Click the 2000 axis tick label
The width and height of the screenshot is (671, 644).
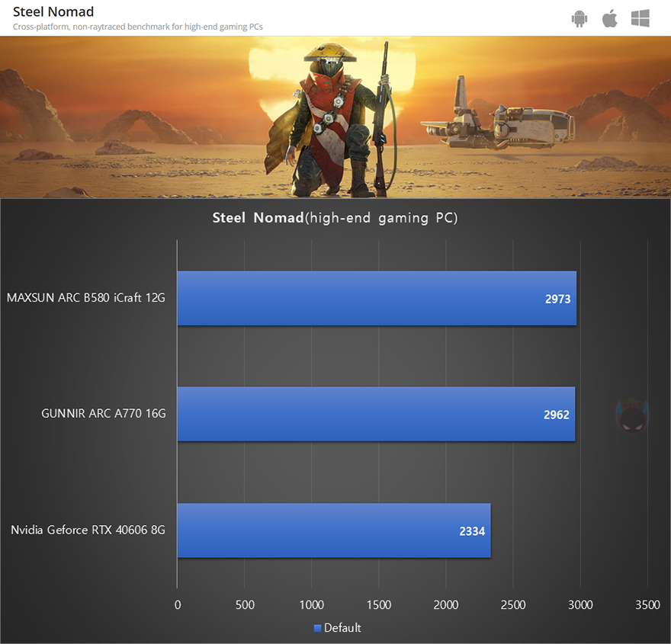click(446, 604)
